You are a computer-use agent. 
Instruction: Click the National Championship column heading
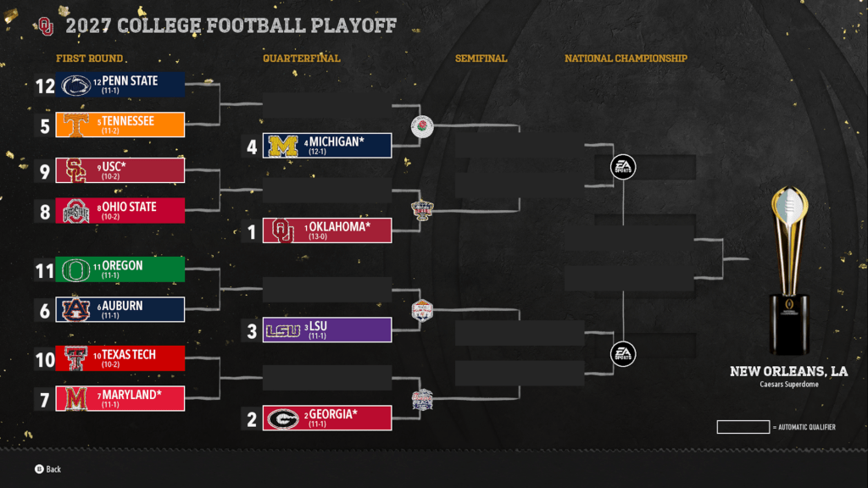(626, 58)
